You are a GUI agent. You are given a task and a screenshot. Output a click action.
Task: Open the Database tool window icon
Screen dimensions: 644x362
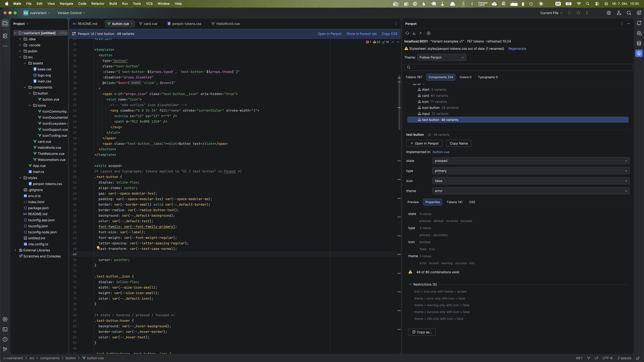[639, 43]
